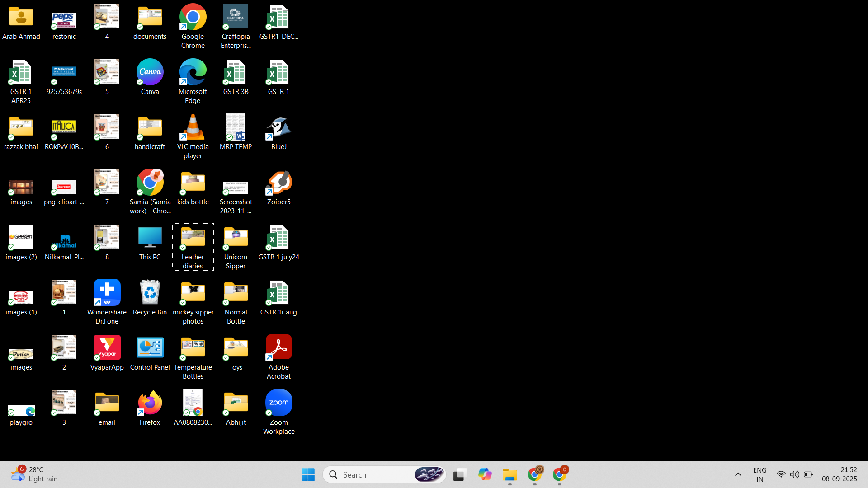Image resolution: width=868 pixels, height=488 pixels.
Task: Select the GSTR 3B Excel file thumbnail
Action: point(236,73)
